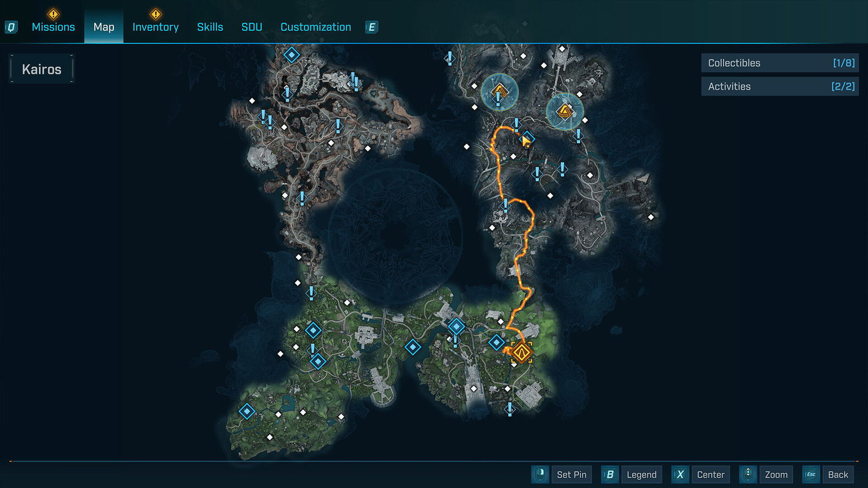Viewport: 868px width, 488px height.
Task: Open the Skills tab
Action: 210,27
